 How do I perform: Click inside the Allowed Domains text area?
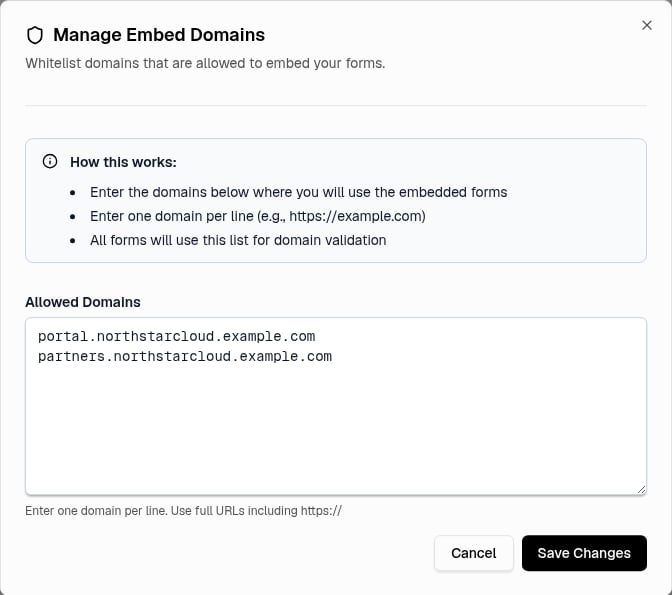(336, 406)
